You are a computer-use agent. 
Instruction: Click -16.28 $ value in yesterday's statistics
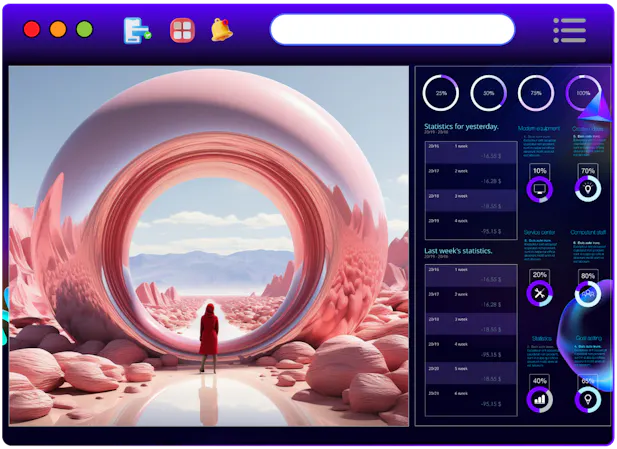491,181
